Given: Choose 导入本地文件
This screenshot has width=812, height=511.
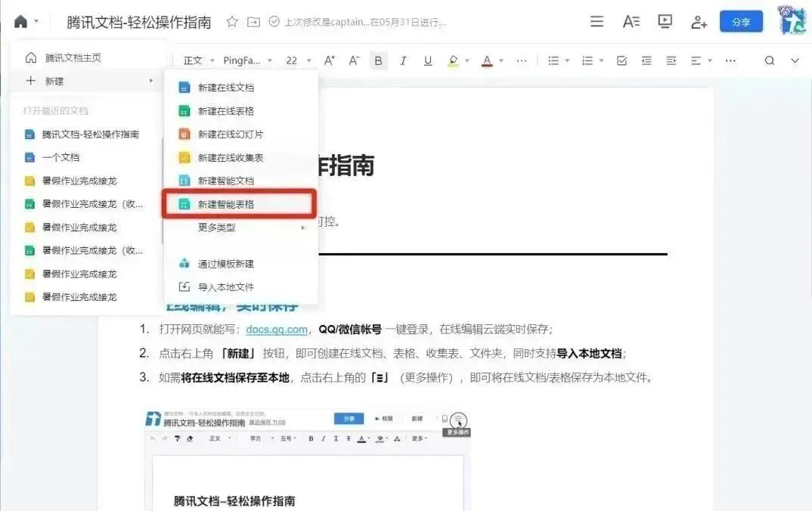Looking at the screenshot, I should [x=241, y=286].
